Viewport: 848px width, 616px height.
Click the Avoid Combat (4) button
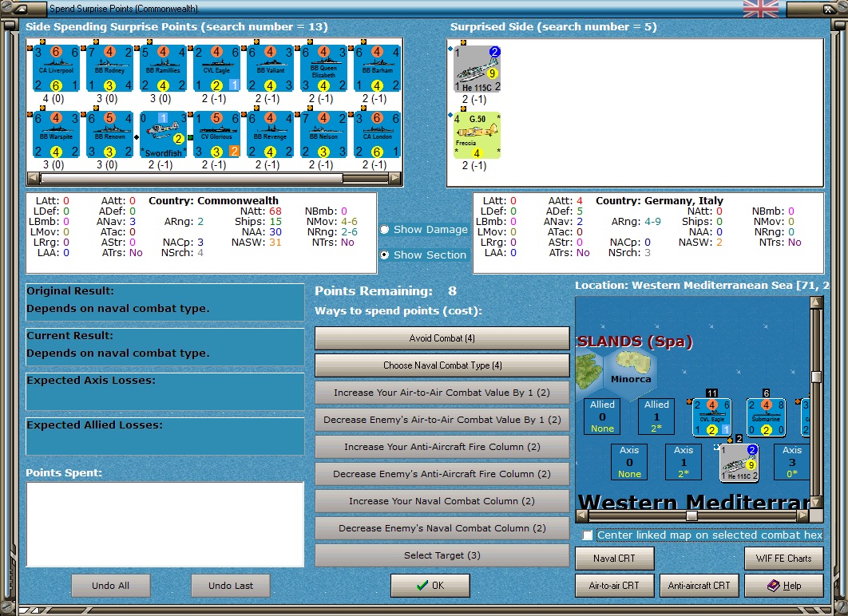(x=442, y=338)
